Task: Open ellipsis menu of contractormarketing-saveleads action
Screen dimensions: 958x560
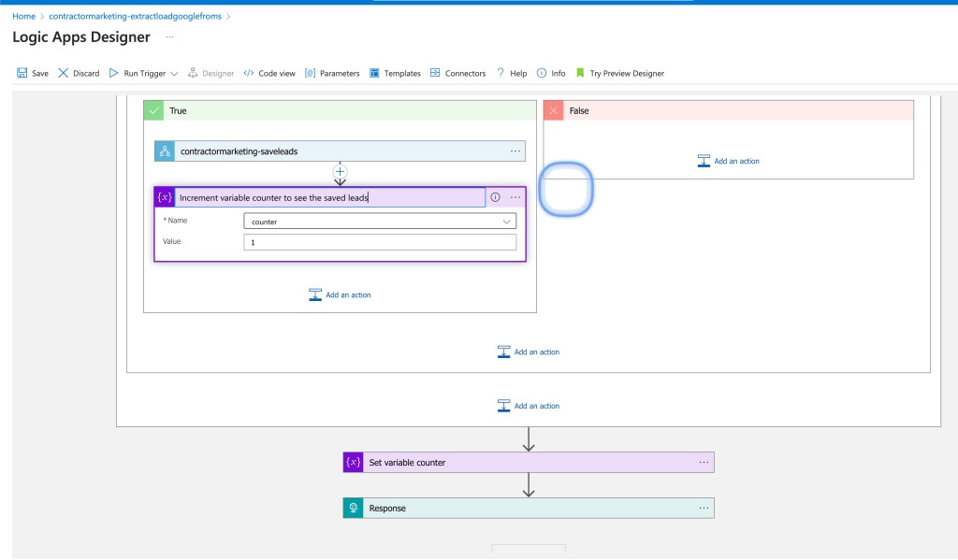Action: [x=515, y=151]
